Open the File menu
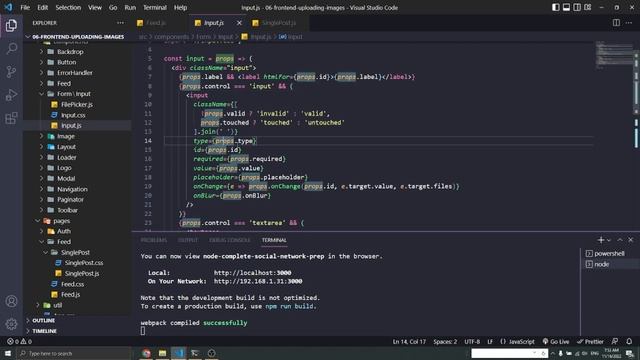This screenshot has height=360, width=640. [25, 7]
